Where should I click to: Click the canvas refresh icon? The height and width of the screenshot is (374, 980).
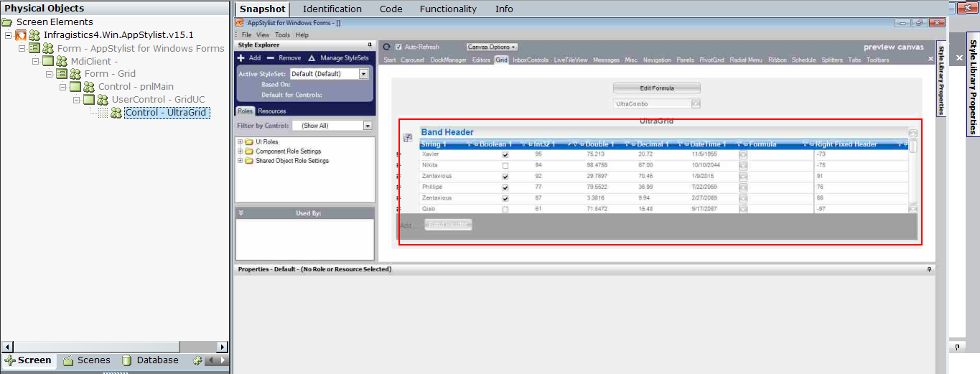(386, 47)
